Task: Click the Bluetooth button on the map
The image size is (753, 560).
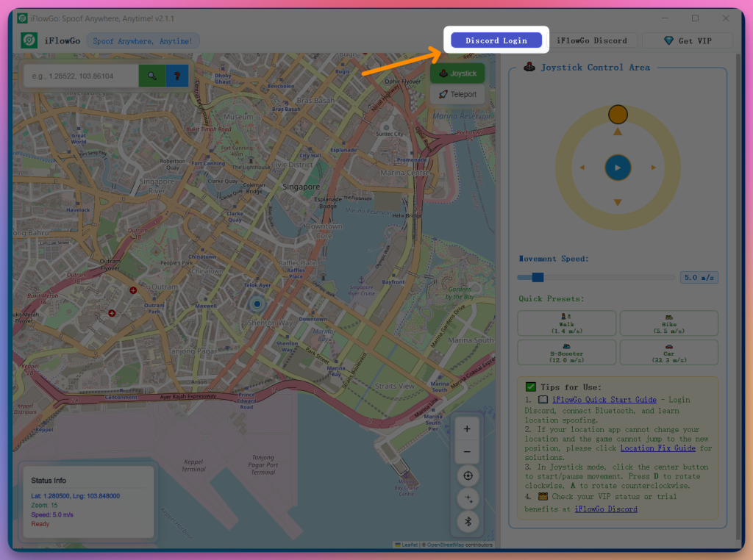Action: 468,522
